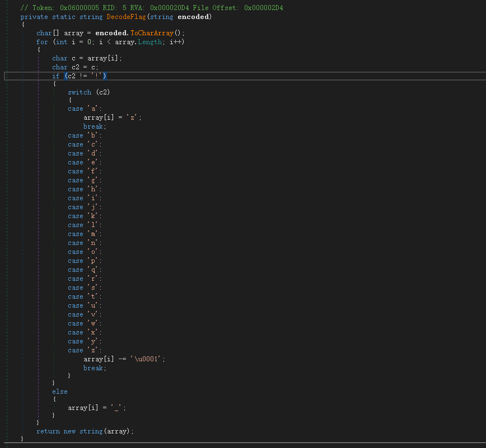Click the for keyword of the loop
The image size is (486, 448).
click(x=42, y=42)
